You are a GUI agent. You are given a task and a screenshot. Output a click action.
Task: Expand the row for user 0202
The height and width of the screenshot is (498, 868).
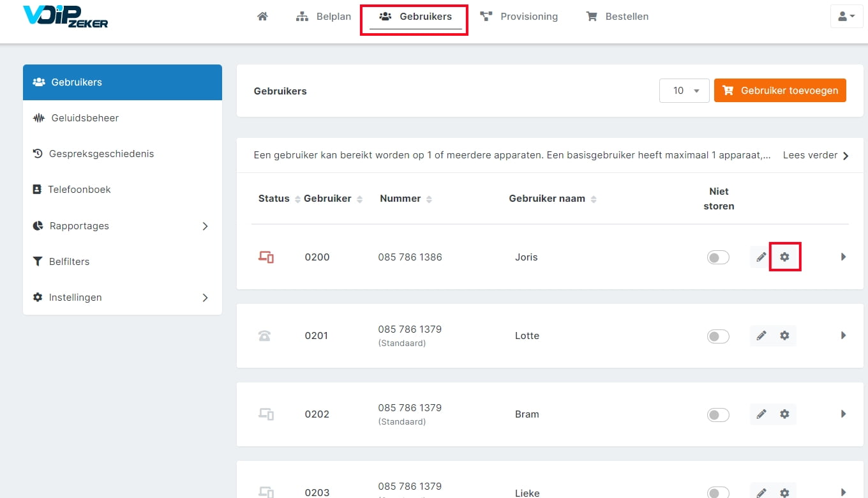843,414
